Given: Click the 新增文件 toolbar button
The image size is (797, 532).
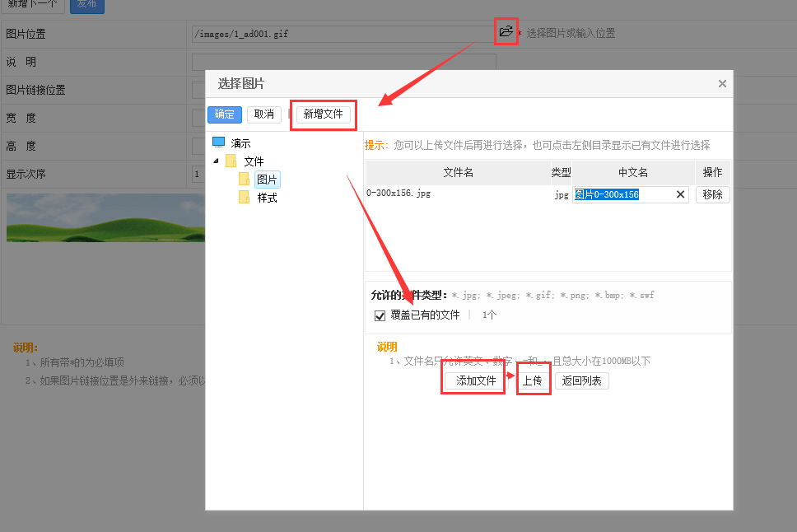Looking at the screenshot, I should click(x=323, y=114).
